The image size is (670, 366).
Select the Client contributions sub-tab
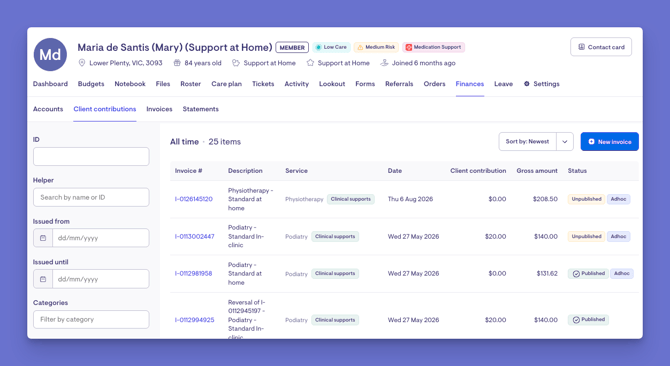[x=105, y=109]
